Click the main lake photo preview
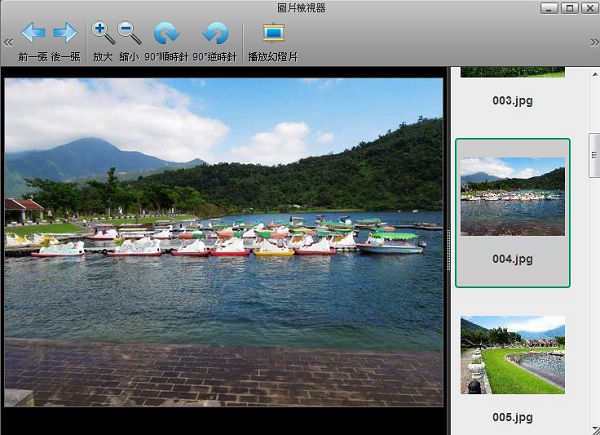600x435 pixels. 224,242
